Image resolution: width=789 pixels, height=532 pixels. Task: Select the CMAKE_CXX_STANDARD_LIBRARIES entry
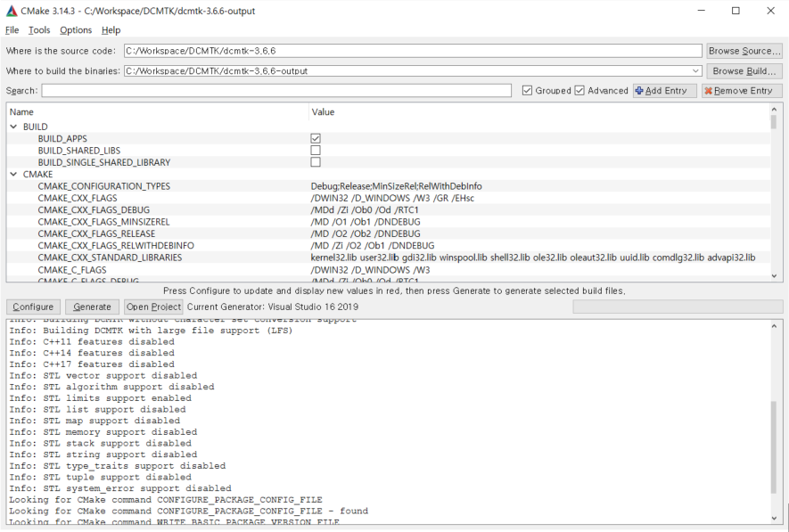(110, 258)
